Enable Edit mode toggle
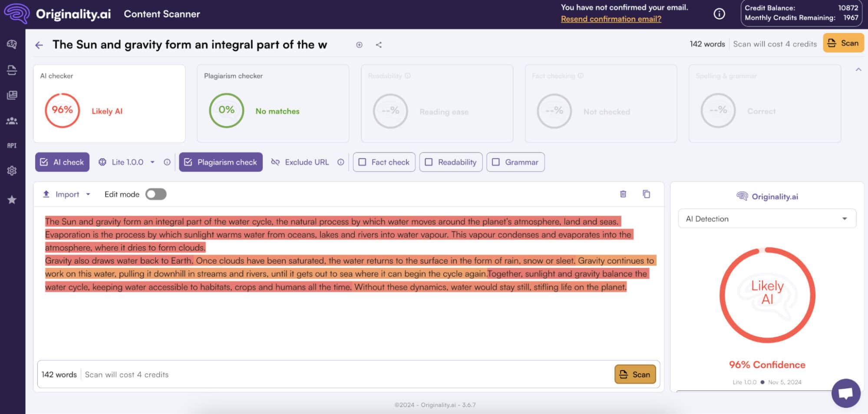 point(156,194)
